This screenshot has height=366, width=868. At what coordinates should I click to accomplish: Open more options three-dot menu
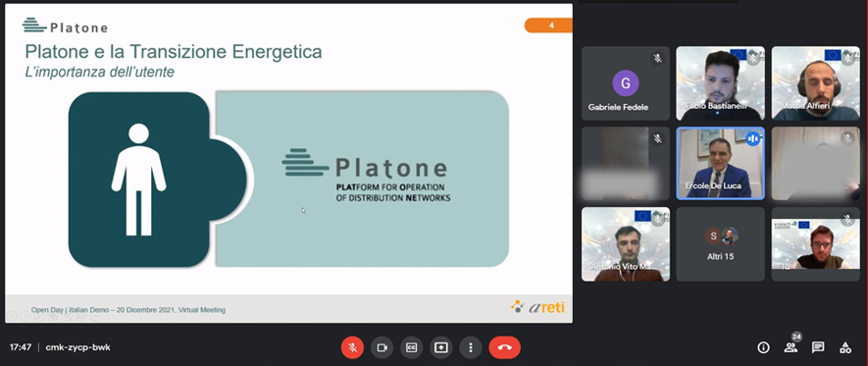pos(471,347)
